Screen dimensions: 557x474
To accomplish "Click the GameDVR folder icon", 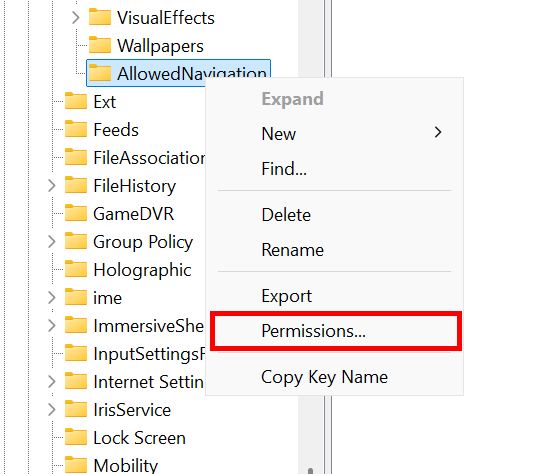I will 76,213.
